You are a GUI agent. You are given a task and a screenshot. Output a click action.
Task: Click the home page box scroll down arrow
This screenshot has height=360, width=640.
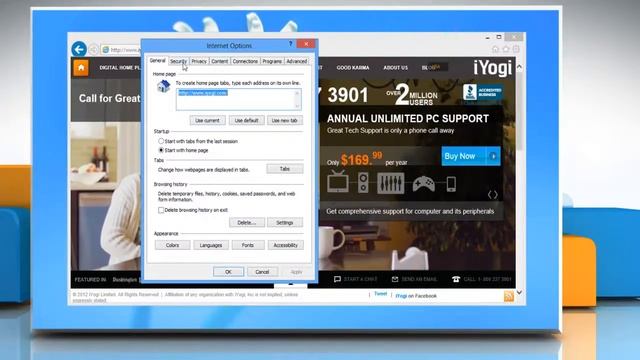pos(298,106)
